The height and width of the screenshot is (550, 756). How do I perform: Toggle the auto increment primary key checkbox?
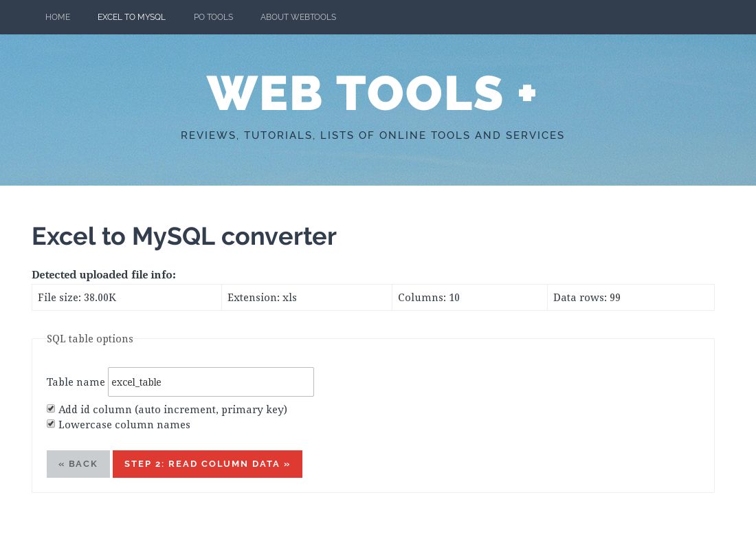click(x=51, y=408)
